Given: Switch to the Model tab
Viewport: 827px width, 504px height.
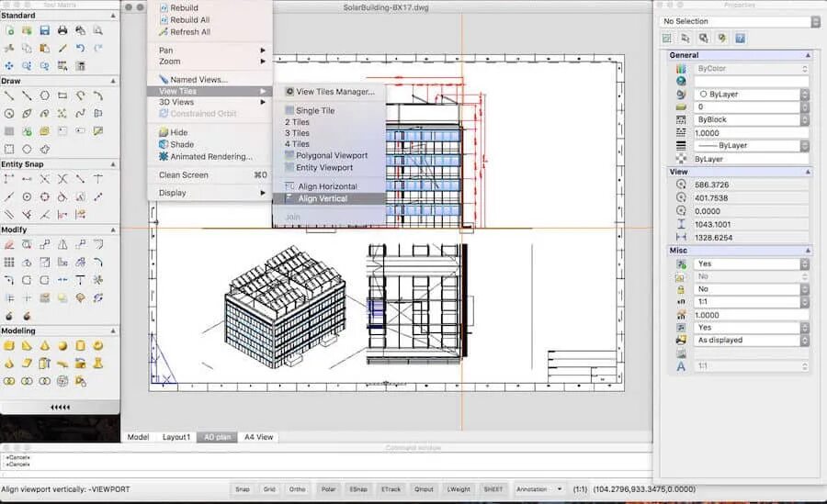Looking at the screenshot, I should (x=138, y=437).
